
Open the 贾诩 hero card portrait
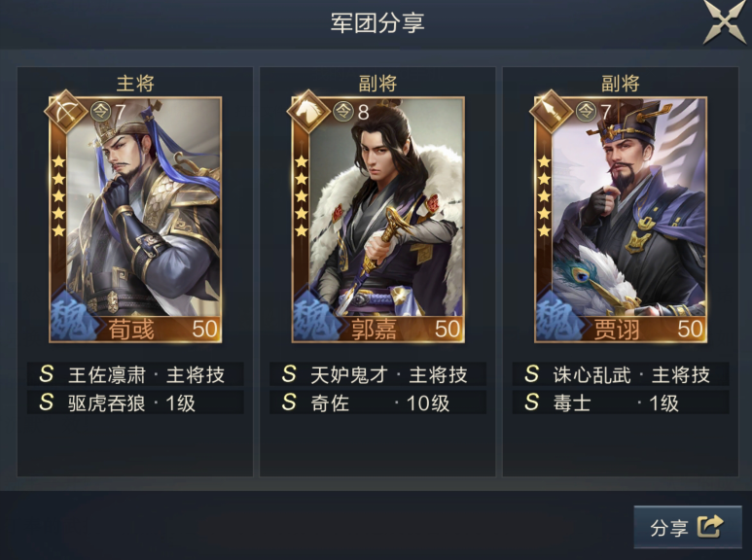coord(621,220)
